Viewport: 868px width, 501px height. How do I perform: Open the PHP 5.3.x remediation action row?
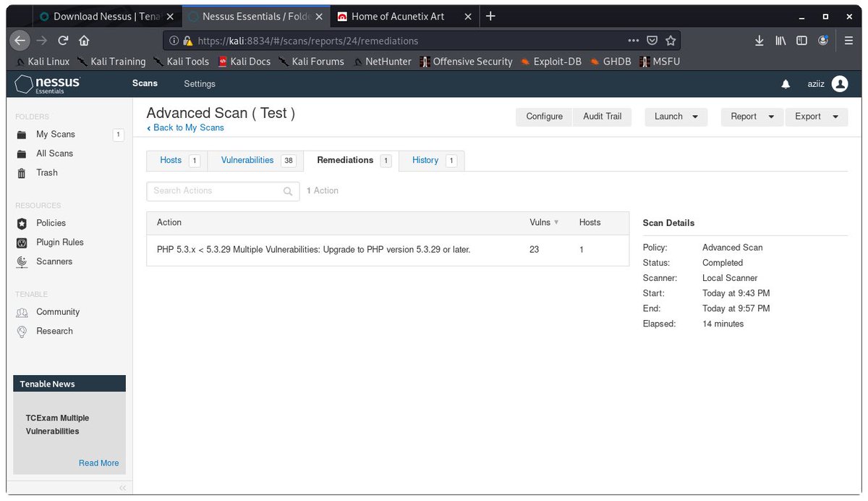point(388,250)
